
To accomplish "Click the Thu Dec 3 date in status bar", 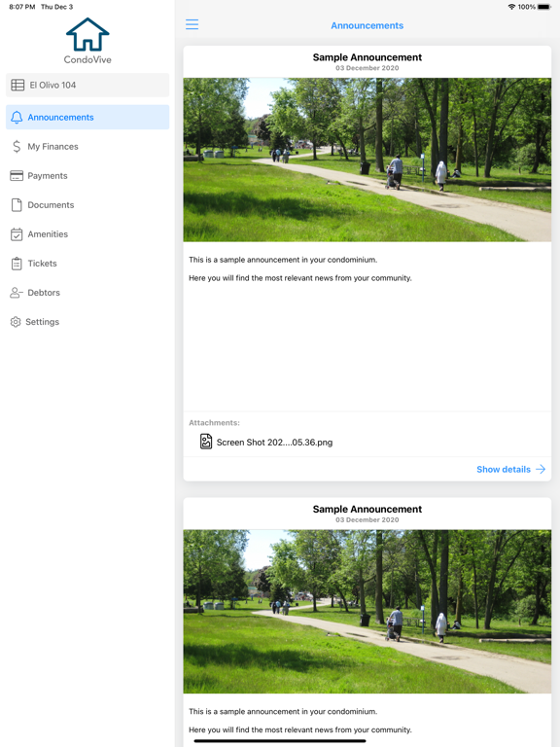I will [56, 7].
